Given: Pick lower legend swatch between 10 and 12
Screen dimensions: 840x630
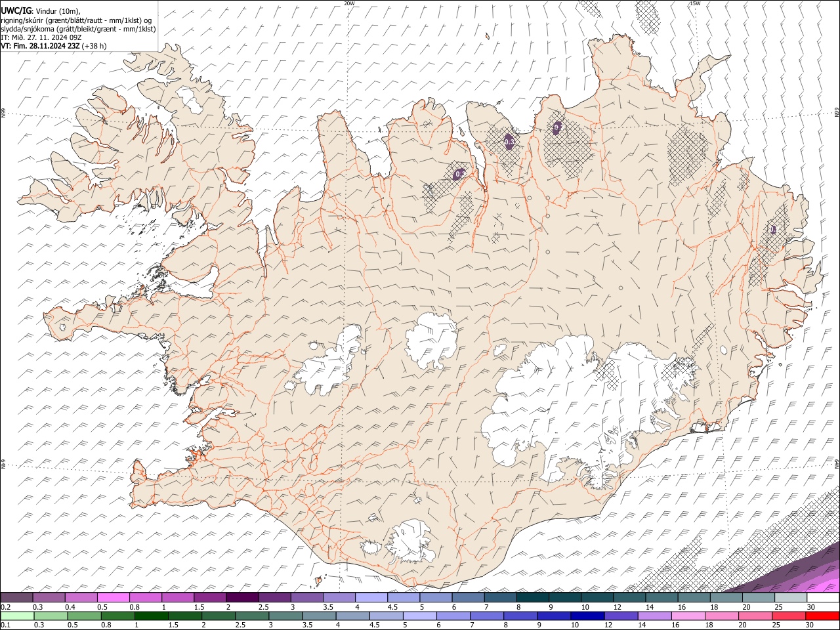Looking at the screenshot, I should pyautogui.click(x=588, y=616).
